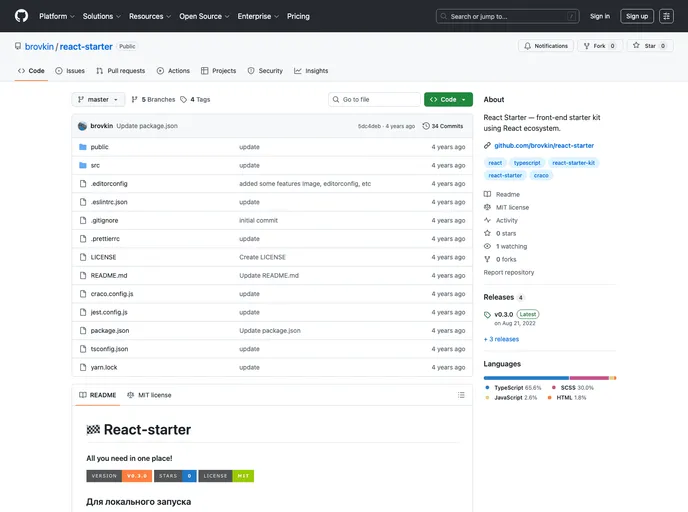
Task: Click the Fork repository icon
Action: pyautogui.click(x=587, y=46)
